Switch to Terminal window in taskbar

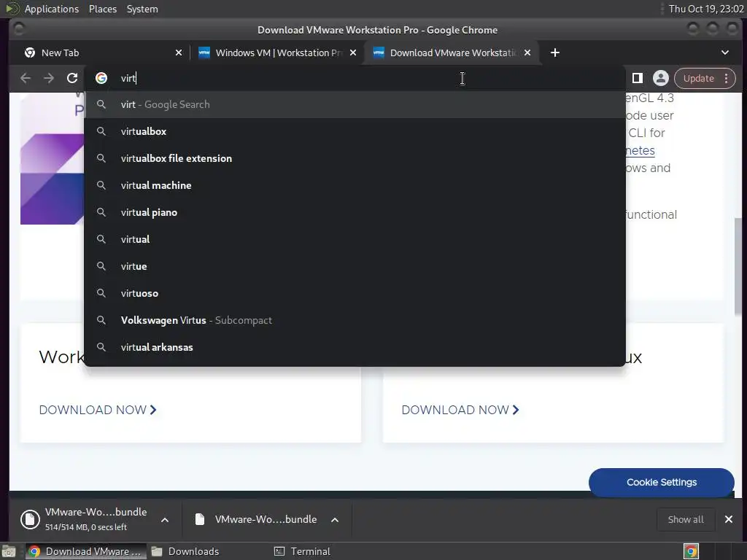tap(303, 551)
